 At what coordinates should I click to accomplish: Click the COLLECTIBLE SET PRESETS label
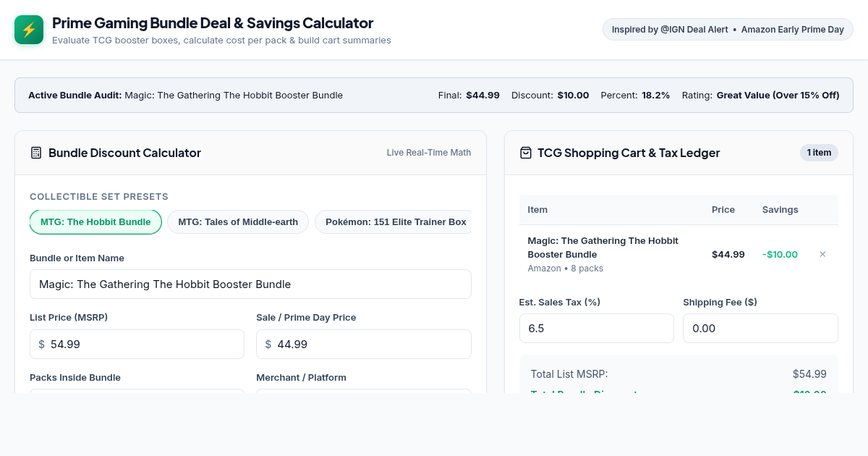tap(99, 197)
